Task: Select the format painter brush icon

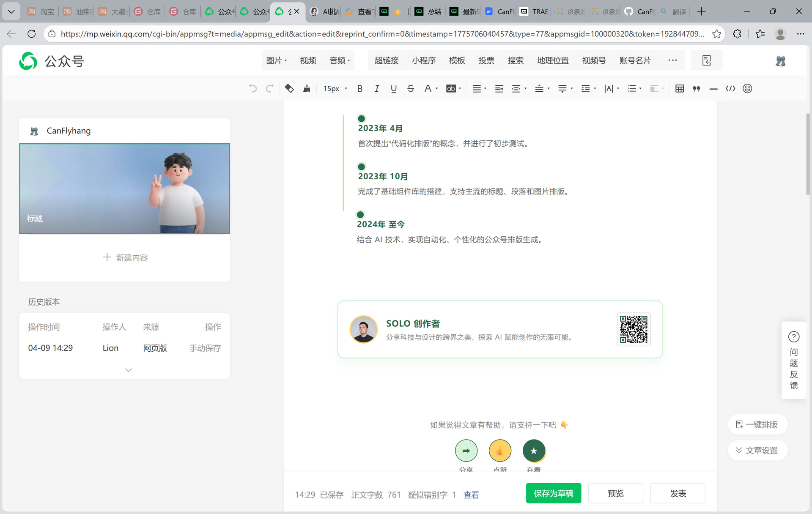Action: [307, 89]
